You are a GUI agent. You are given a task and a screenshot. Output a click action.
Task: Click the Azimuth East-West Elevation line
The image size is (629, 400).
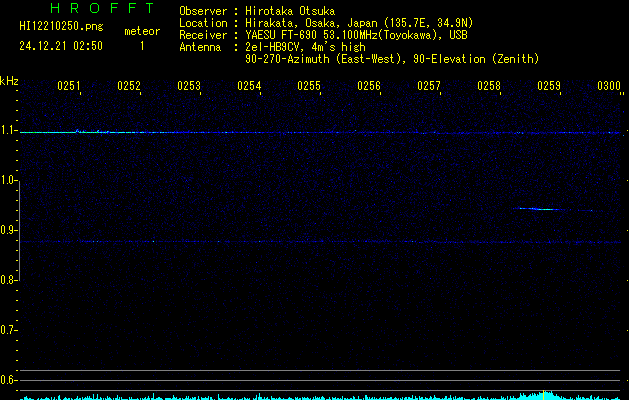[392, 59]
